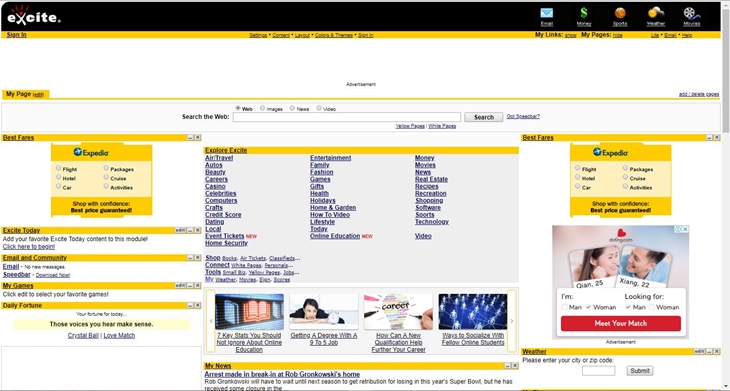Close the Daily Fortune module

pos(197,305)
